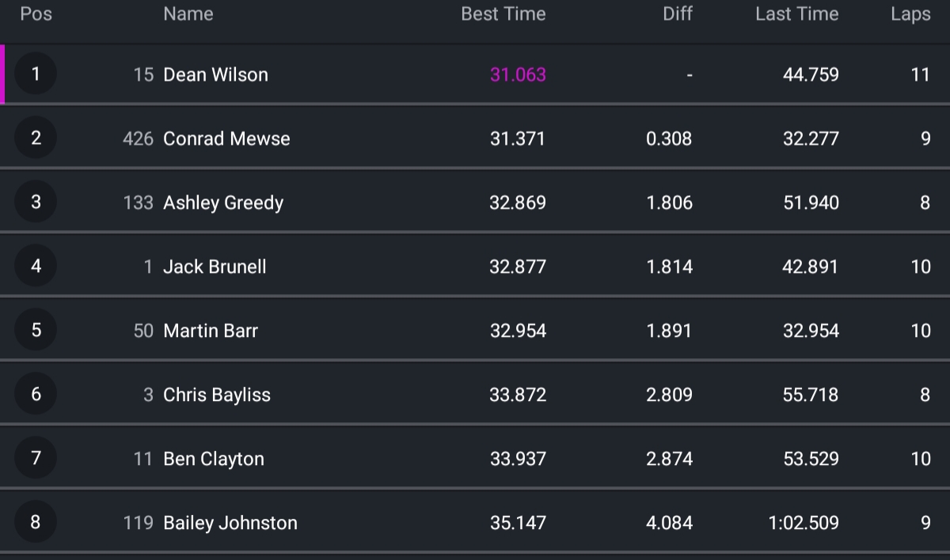The image size is (950, 560).
Task: Open rider Dean Wilson's row
Action: (475, 74)
